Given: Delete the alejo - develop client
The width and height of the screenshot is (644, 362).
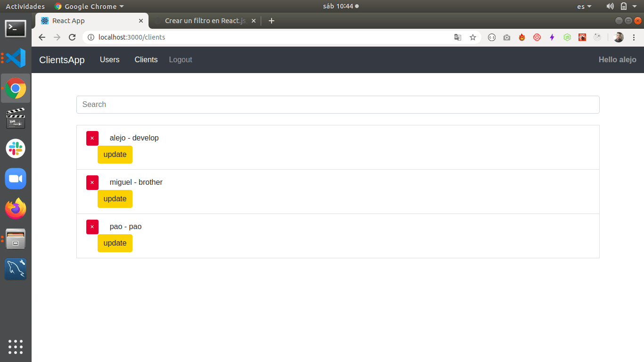Looking at the screenshot, I should (x=92, y=138).
